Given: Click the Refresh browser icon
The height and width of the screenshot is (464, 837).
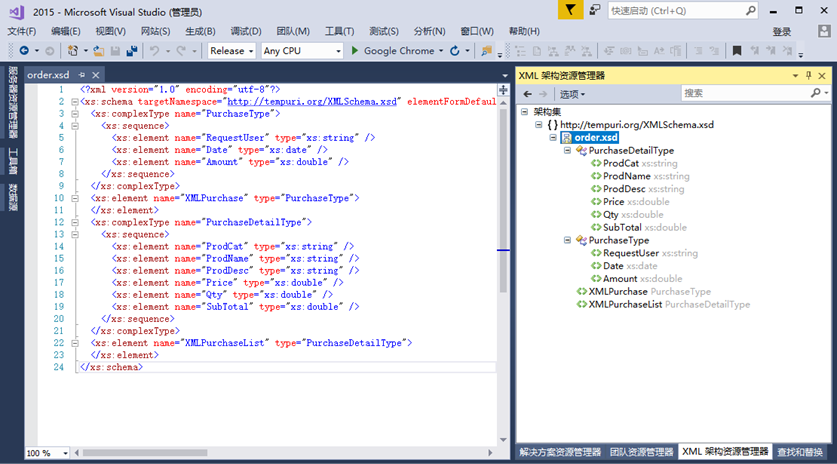Looking at the screenshot, I should tap(455, 51).
